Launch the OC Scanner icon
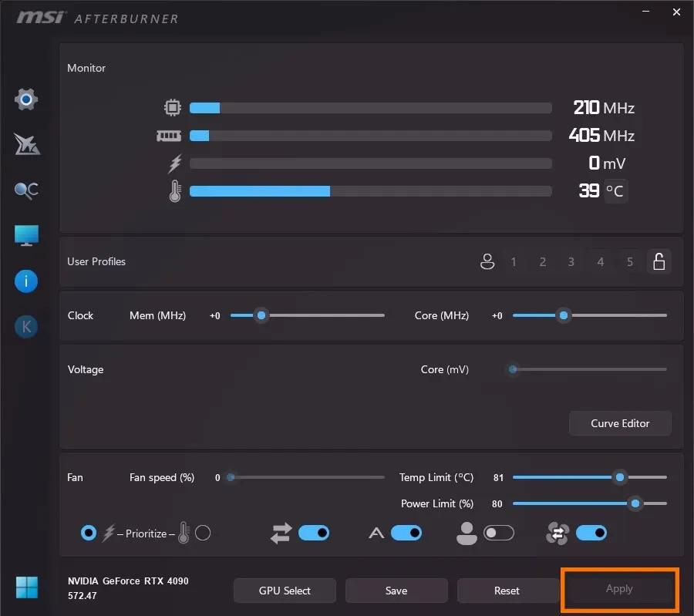 point(26,190)
